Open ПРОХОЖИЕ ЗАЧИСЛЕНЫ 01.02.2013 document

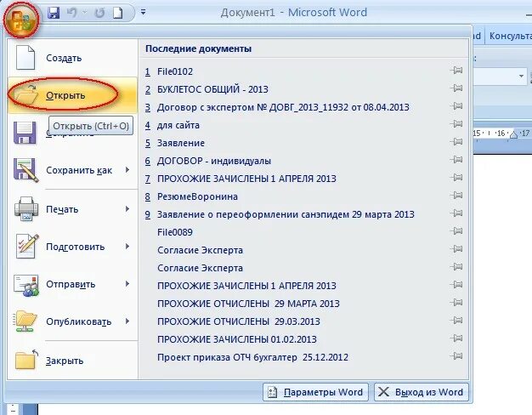pyautogui.click(x=237, y=339)
